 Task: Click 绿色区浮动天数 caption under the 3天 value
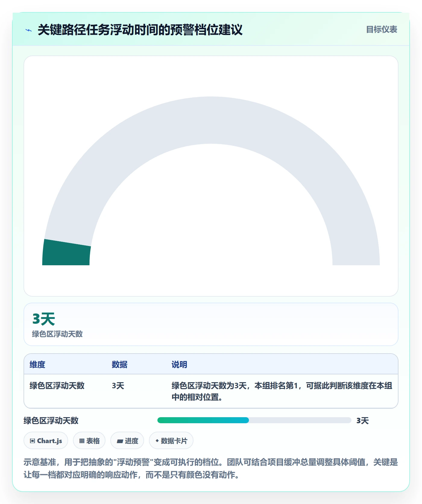[57, 334]
